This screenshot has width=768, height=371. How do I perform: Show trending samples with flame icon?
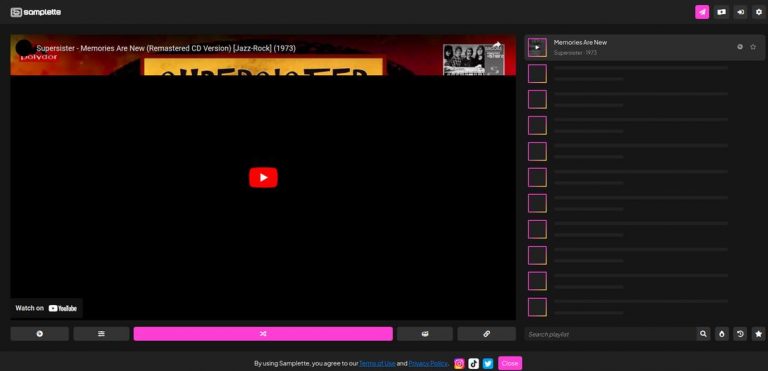[721, 334]
